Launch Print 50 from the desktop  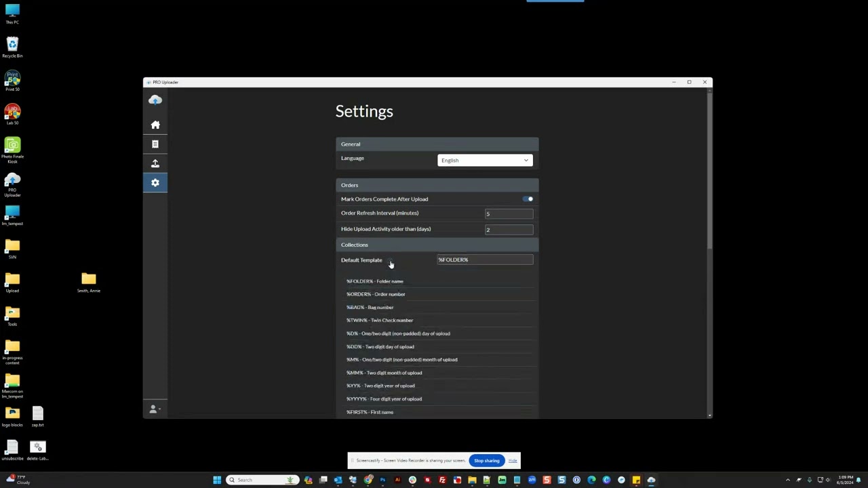point(12,81)
